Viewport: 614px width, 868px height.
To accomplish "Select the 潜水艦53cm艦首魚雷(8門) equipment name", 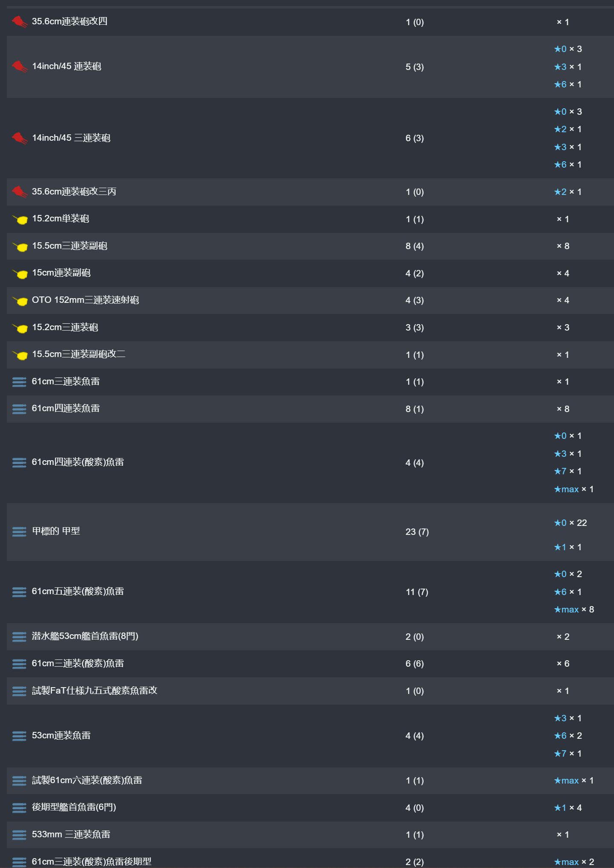I will (85, 636).
